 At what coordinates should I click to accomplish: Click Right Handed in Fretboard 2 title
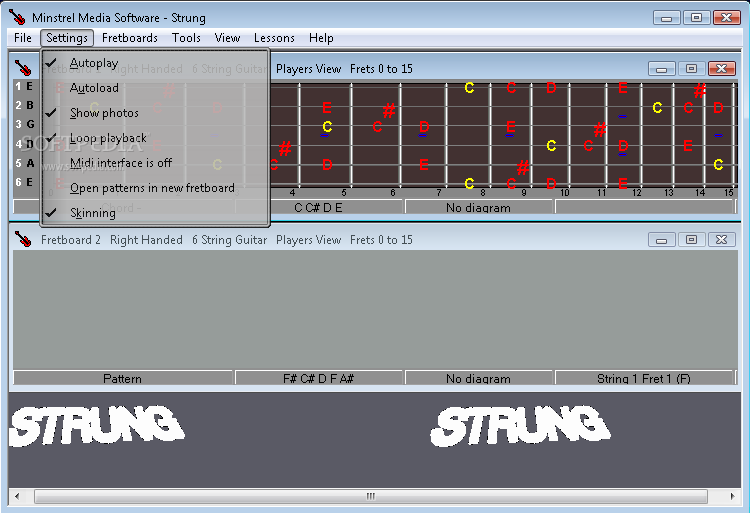coord(146,240)
